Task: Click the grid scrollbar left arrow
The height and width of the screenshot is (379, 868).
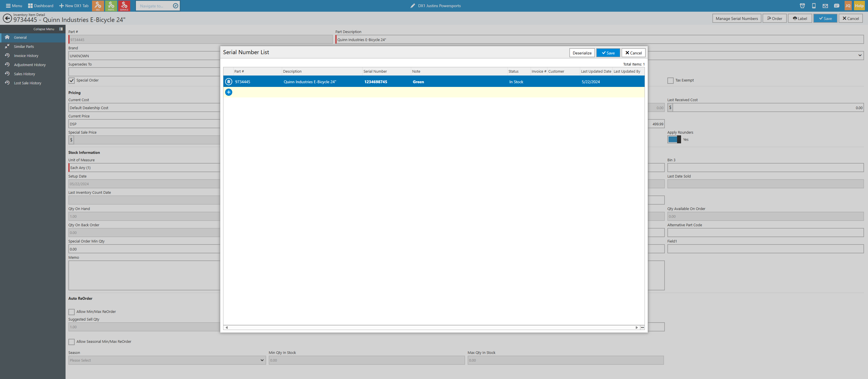Action: click(x=227, y=327)
